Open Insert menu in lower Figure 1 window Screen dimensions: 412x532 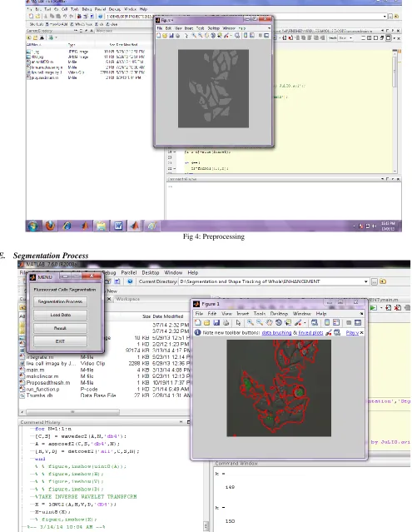point(242,314)
